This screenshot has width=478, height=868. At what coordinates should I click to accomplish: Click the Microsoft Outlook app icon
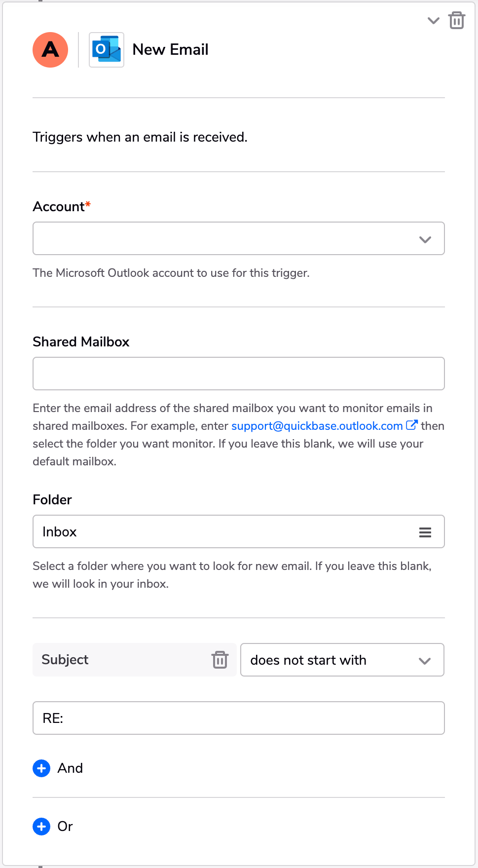107,50
